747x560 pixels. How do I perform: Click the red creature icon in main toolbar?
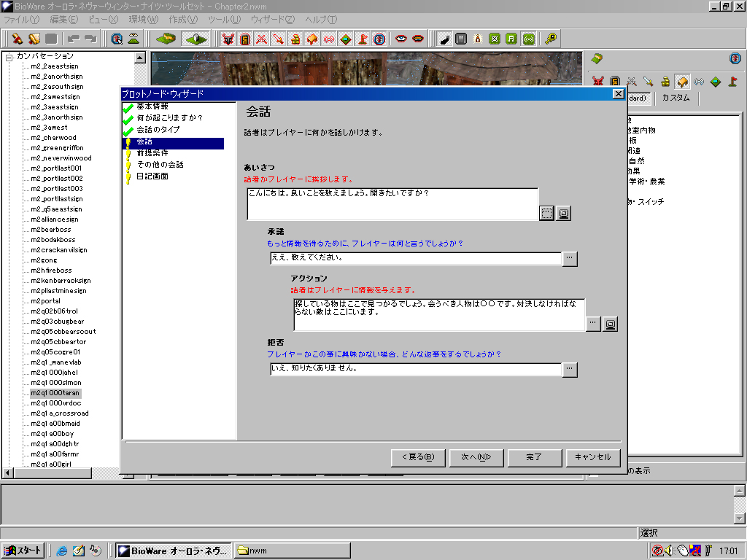(x=228, y=39)
